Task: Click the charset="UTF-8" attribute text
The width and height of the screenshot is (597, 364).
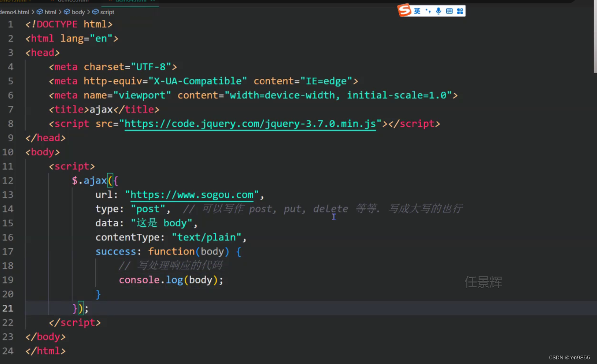Action: [127, 67]
